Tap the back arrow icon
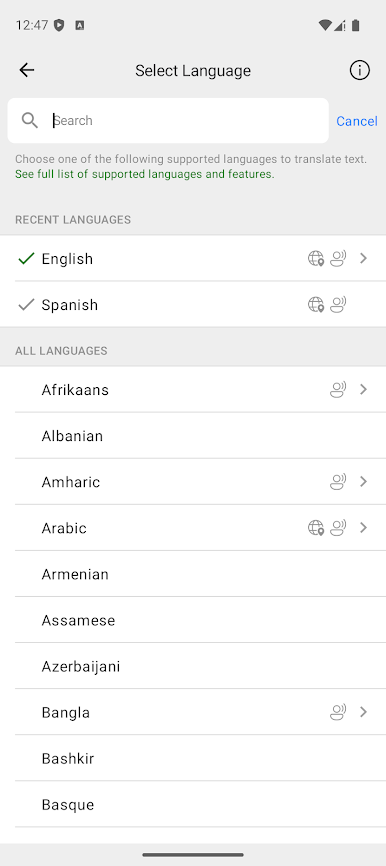The height and width of the screenshot is (866, 386). [27, 70]
